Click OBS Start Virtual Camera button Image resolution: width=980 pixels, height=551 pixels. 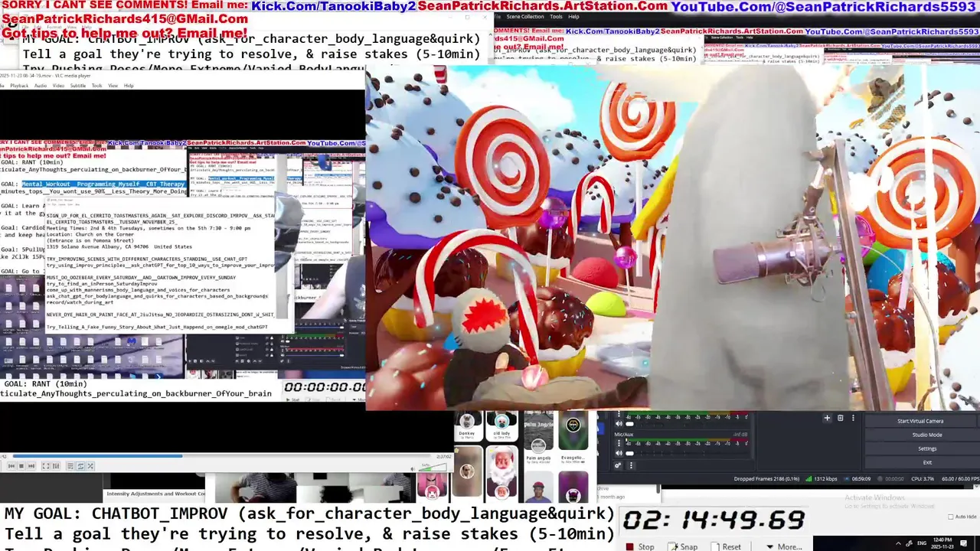[x=920, y=421]
